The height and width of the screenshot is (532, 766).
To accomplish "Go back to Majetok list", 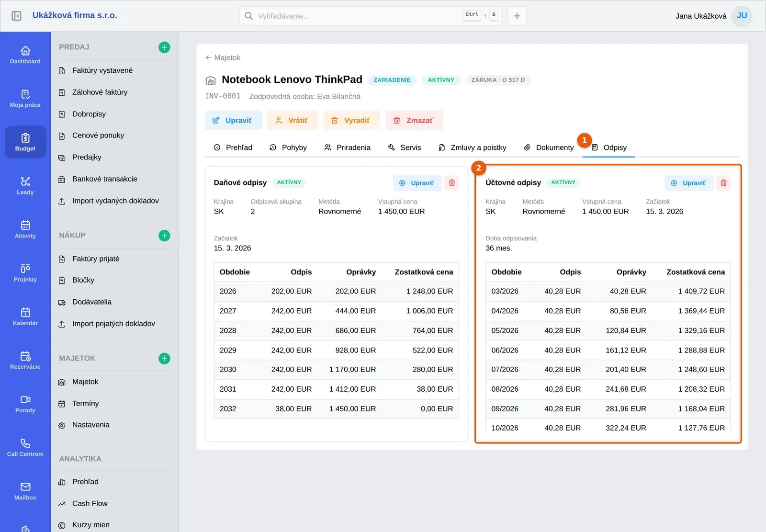I will (223, 57).
